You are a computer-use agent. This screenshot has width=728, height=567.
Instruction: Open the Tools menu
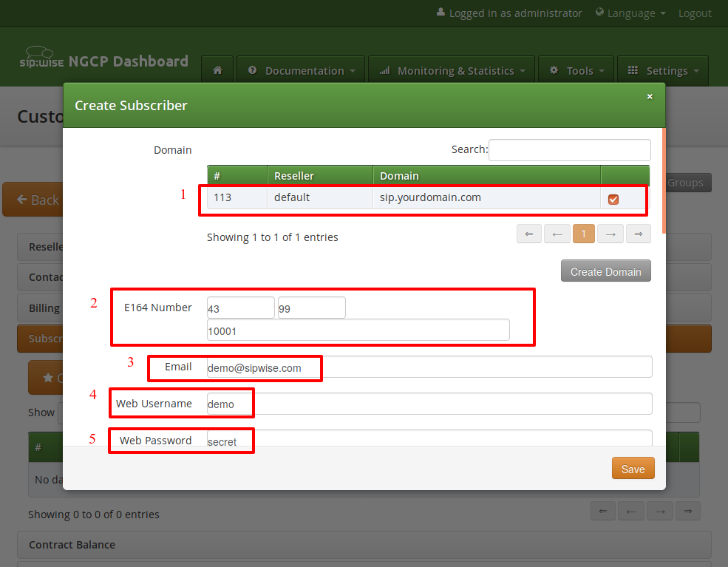pos(576,71)
